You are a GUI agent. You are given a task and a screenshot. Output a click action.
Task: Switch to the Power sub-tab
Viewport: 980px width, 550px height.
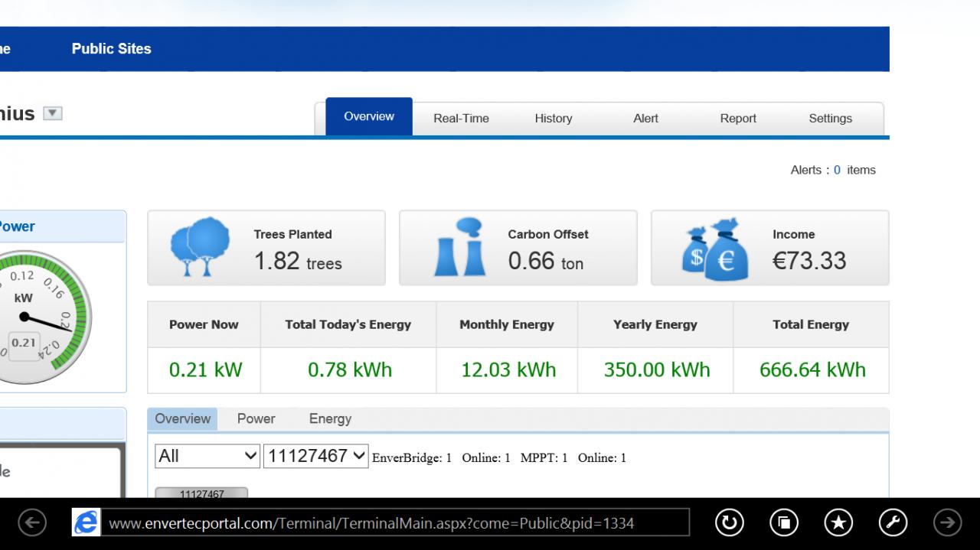[x=256, y=419]
